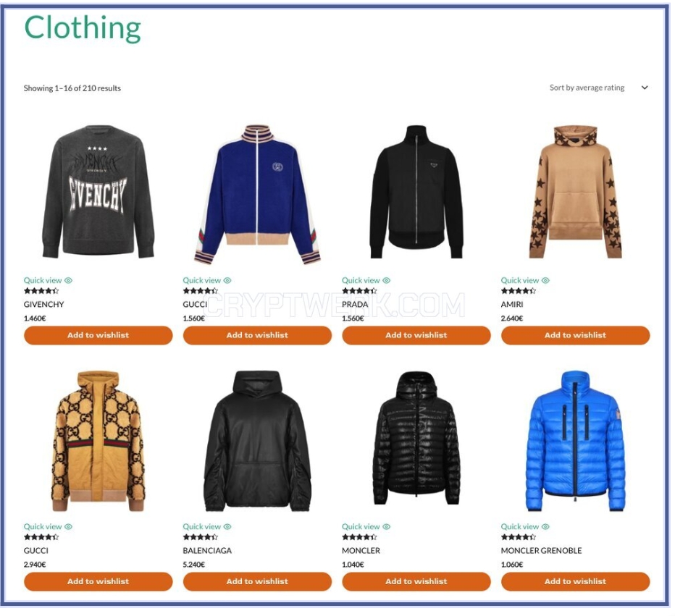Click star rating of Moncler black puffer

[359, 537]
